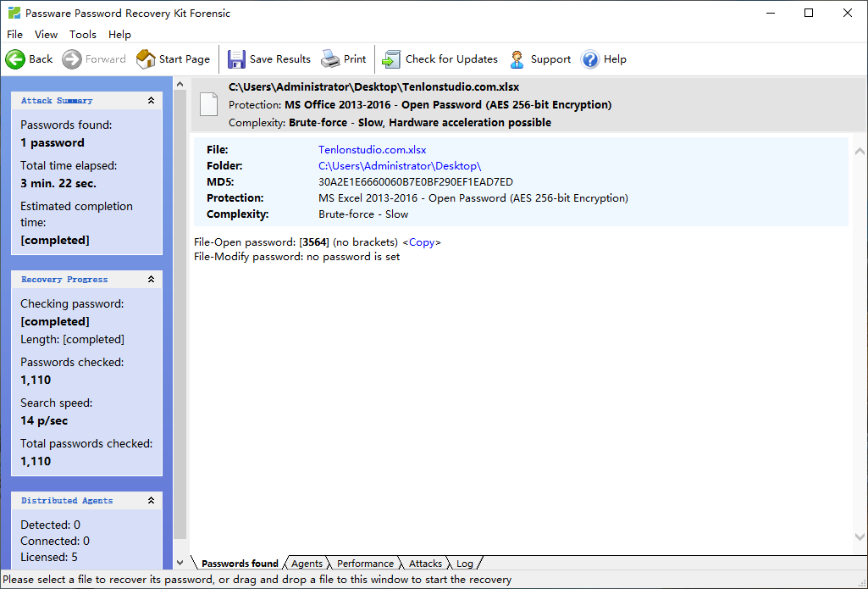Collapse the Recovery Progress panel
Screen dimensions: 868x589
click(x=151, y=280)
